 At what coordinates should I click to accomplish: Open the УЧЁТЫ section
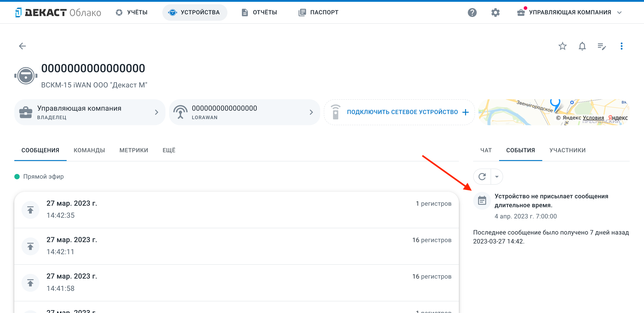[x=131, y=12]
